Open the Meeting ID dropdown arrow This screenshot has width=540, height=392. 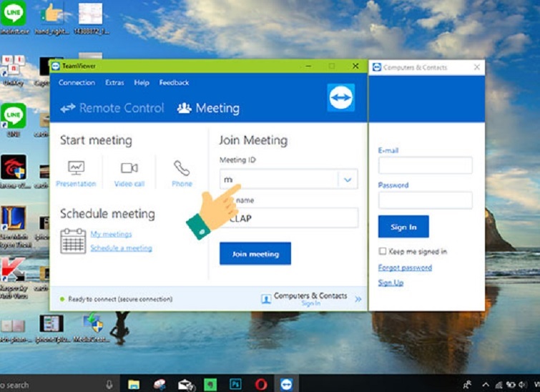[348, 180]
